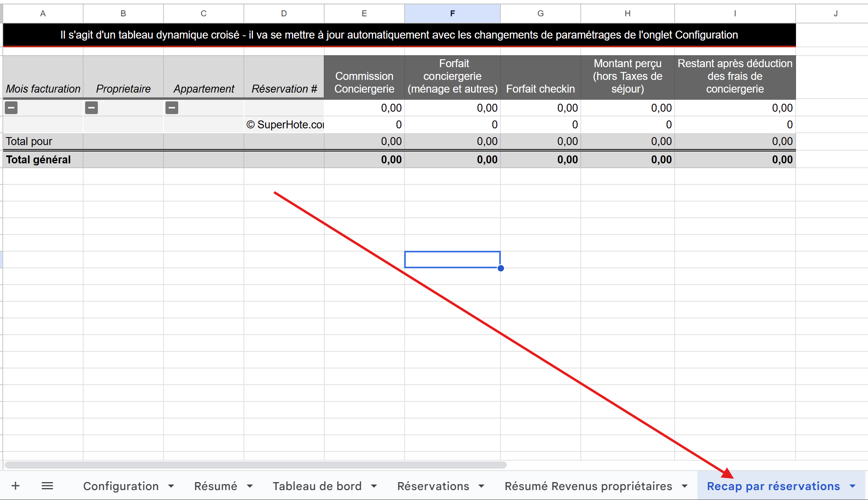Open Réservations tab dropdown arrow
The height and width of the screenshot is (500, 868).
(x=482, y=486)
